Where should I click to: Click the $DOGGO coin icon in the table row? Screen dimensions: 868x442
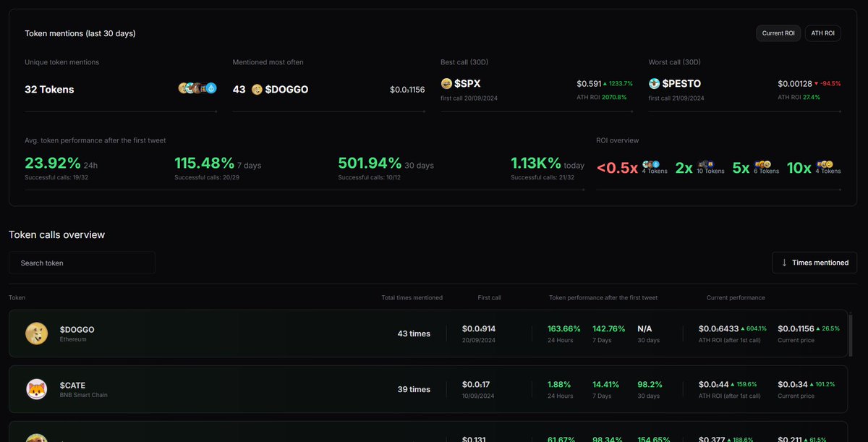[37, 333]
